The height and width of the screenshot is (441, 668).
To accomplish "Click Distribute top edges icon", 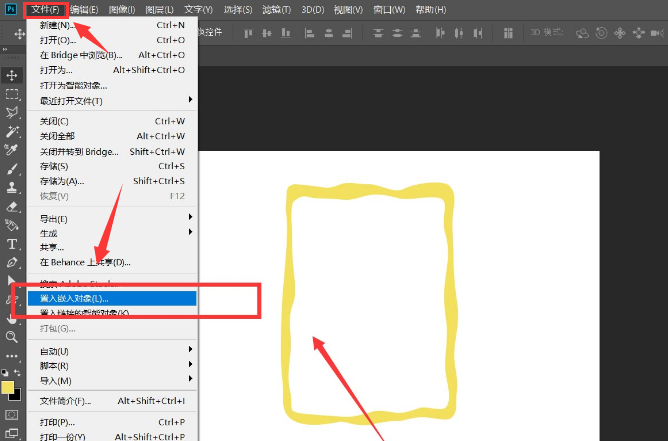I will (x=378, y=33).
